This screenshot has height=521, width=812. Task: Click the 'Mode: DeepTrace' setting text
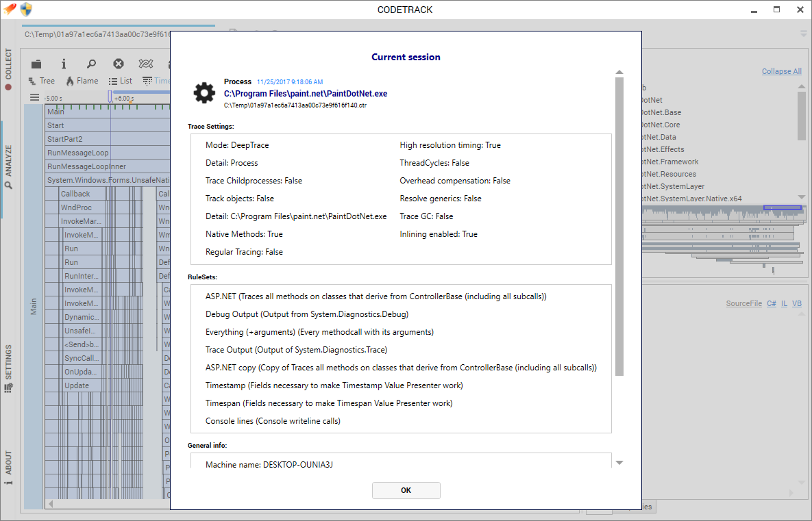pos(237,145)
